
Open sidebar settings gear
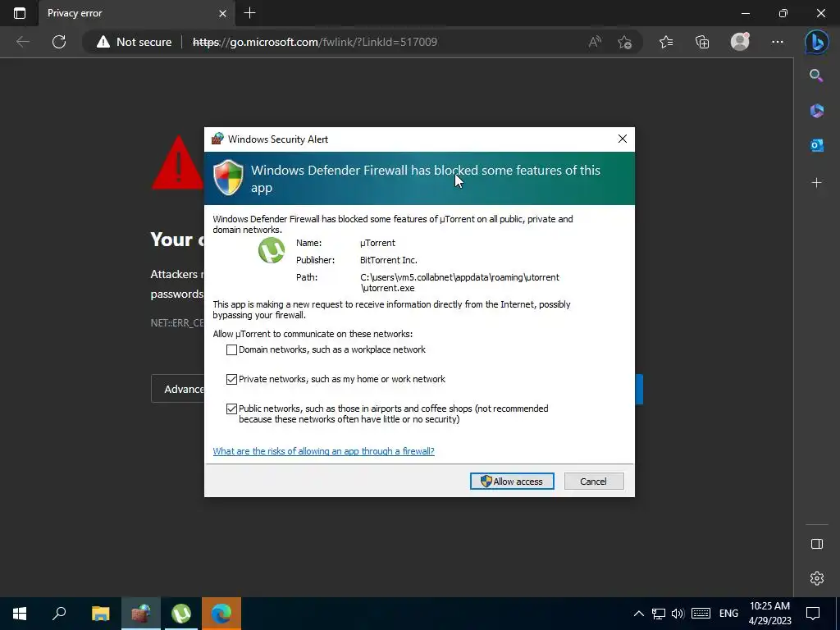pos(816,578)
